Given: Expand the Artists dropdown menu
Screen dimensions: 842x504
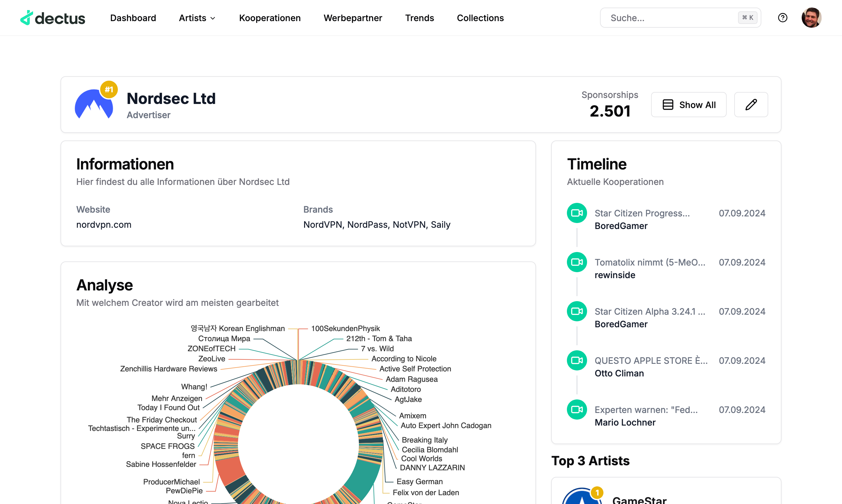Looking at the screenshot, I should [x=197, y=18].
